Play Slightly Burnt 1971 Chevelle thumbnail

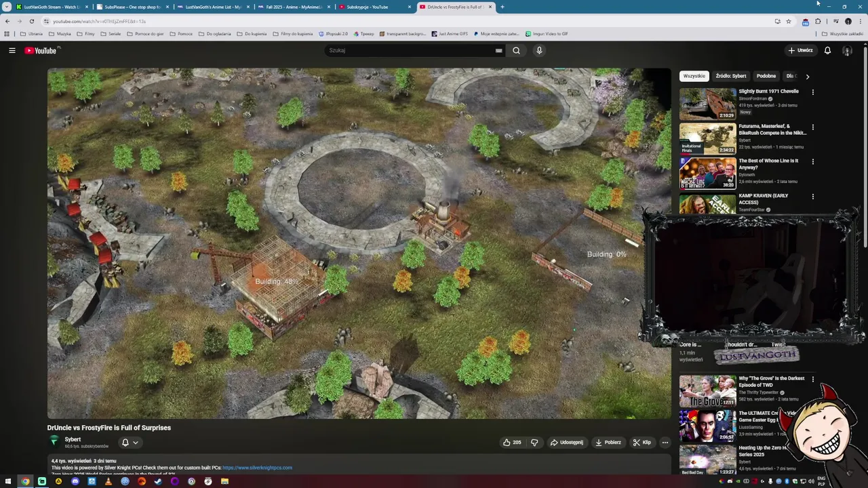click(x=707, y=104)
